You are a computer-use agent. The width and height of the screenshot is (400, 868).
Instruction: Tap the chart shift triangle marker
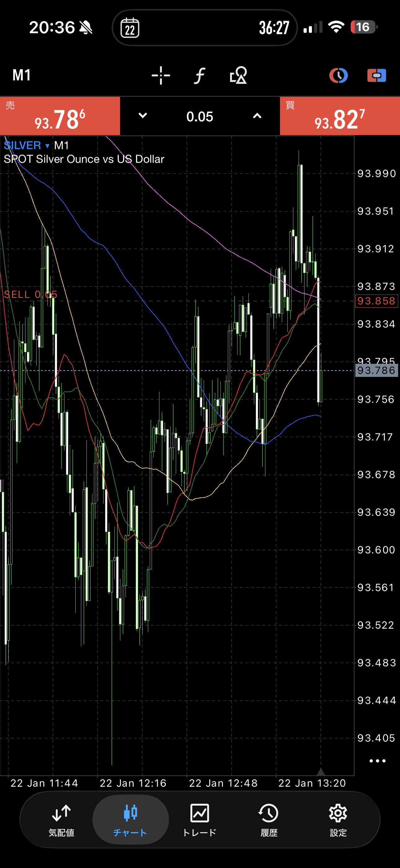[321, 772]
